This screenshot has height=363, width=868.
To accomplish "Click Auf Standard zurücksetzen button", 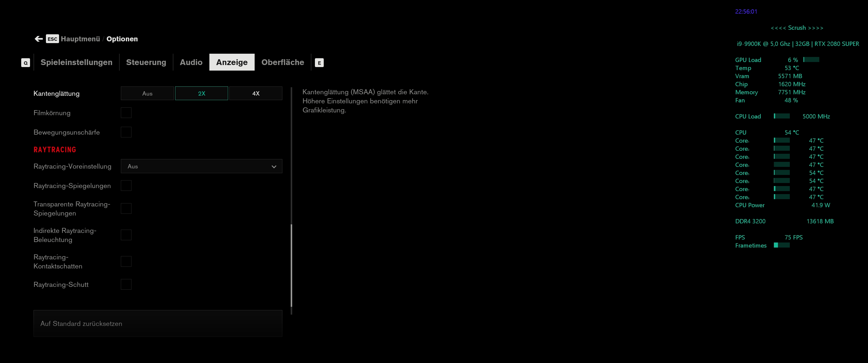I will point(158,324).
